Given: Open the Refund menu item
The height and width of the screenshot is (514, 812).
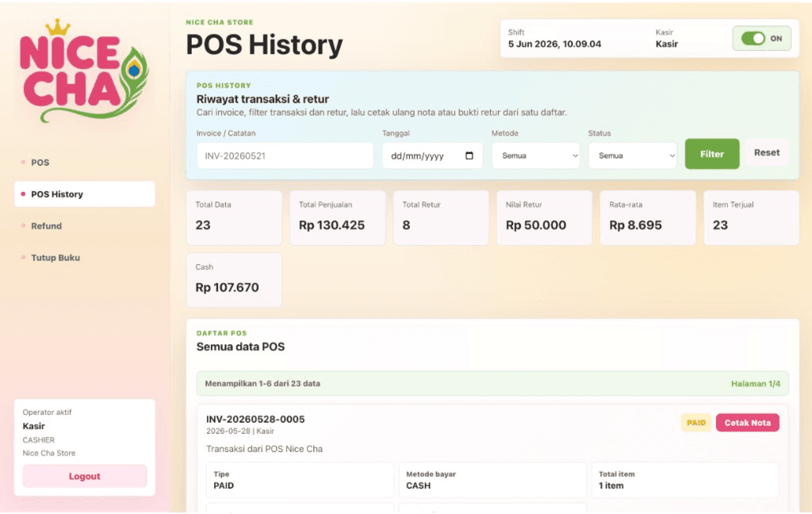Looking at the screenshot, I should [84, 226].
